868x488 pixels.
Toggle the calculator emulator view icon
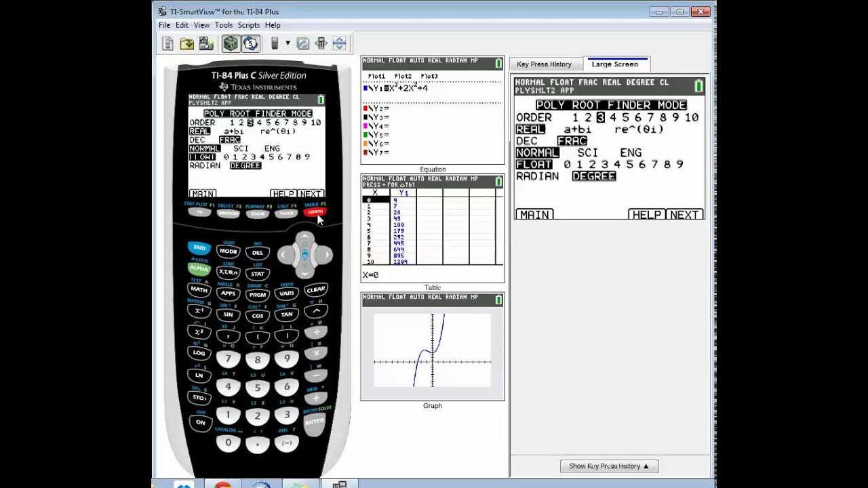(231, 44)
